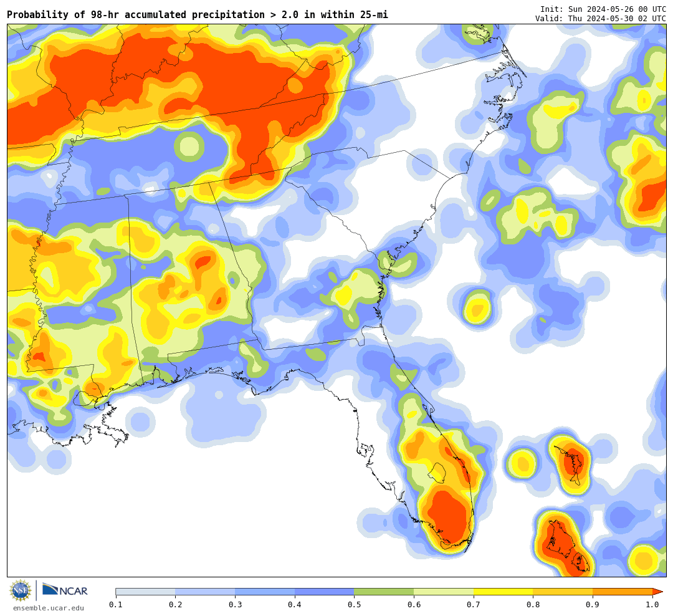The height and width of the screenshot is (616, 673).
Task: Click the 0.5 colorbar tick label
Action: pos(355,604)
